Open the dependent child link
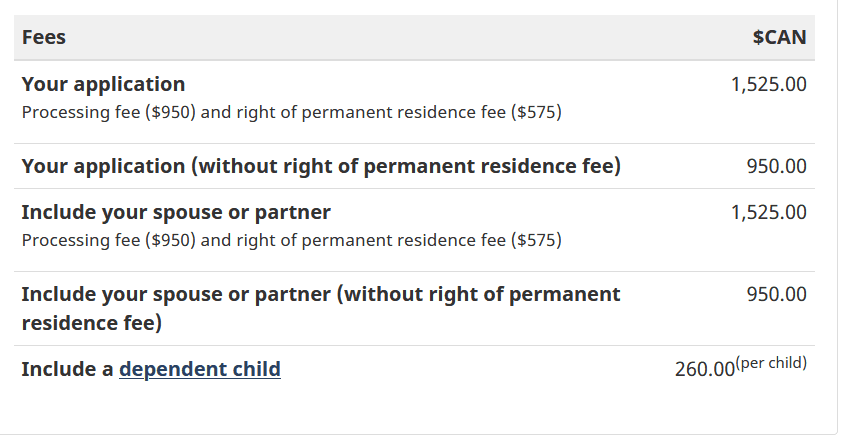 (x=200, y=370)
